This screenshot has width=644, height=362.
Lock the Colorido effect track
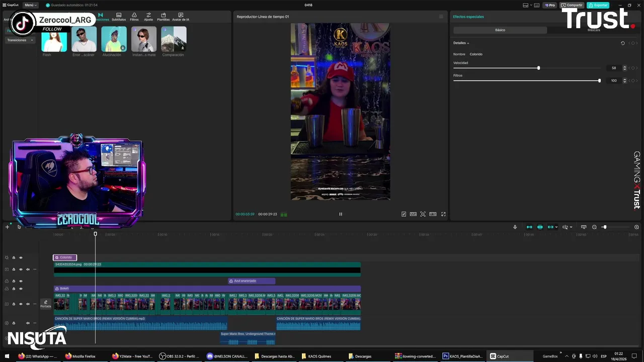tap(14, 258)
